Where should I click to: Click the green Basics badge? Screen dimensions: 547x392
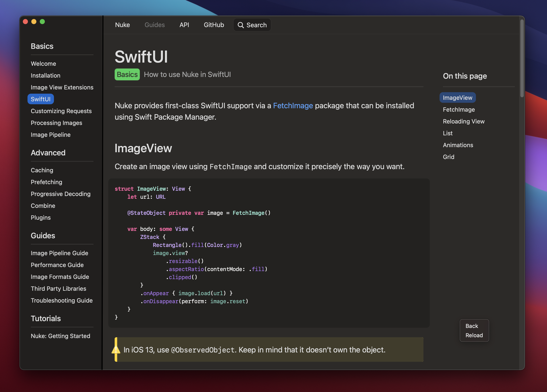tap(127, 74)
